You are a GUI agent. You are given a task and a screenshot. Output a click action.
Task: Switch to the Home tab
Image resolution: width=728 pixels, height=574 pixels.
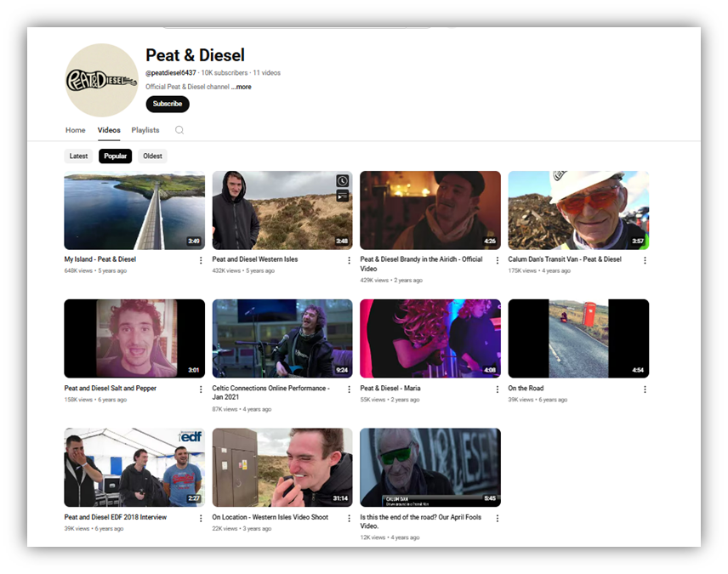click(x=75, y=130)
